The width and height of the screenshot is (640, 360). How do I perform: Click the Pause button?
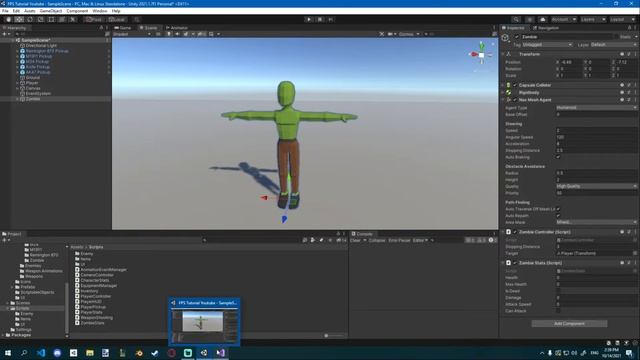coord(320,19)
